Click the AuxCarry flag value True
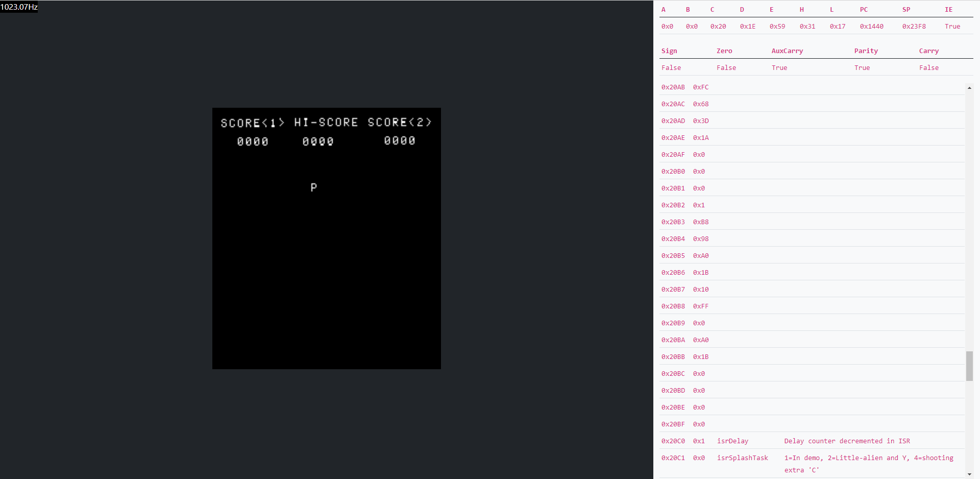This screenshot has height=479, width=980. [779, 68]
